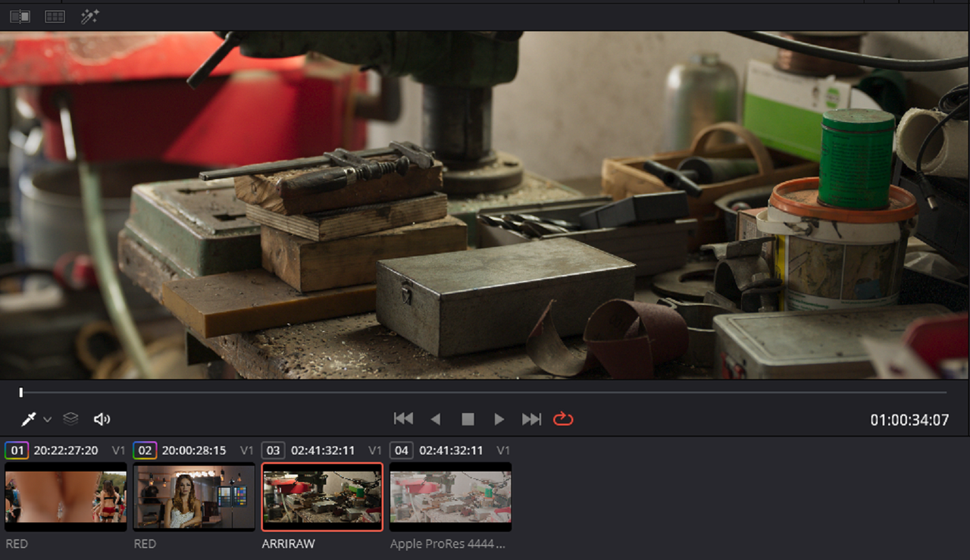Mute the viewer audio speaker
The width and height of the screenshot is (970, 560).
pyautogui.click(x=102, y=419)
